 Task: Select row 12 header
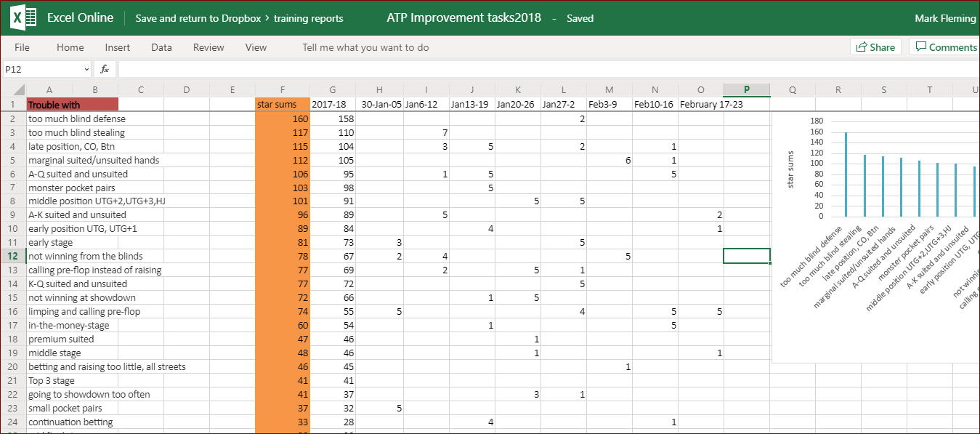[12, 256]
